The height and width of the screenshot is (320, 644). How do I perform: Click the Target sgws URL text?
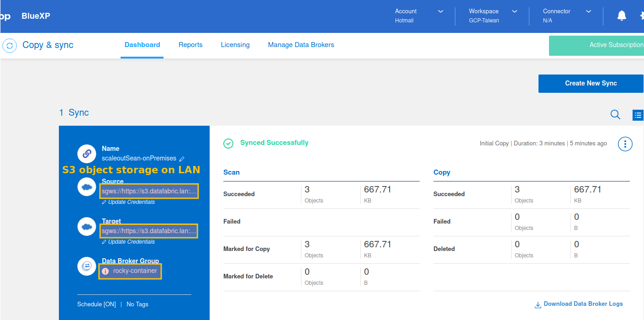click(x=149, y=231)
